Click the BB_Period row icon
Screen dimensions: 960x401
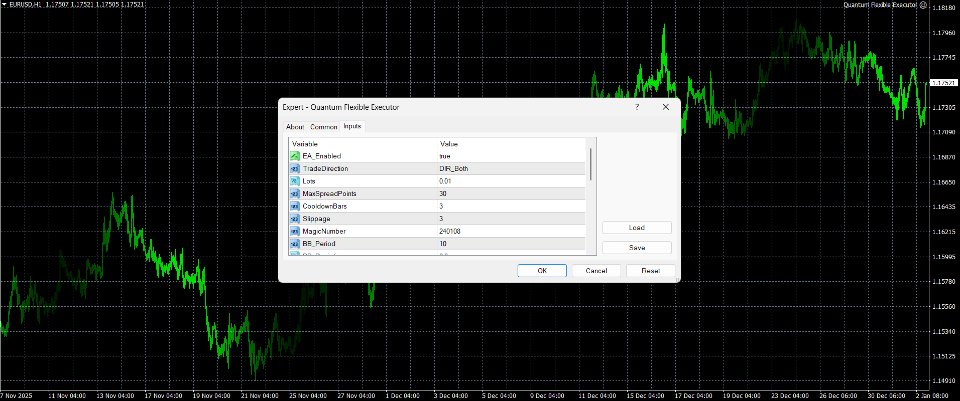tap(294, 244)
